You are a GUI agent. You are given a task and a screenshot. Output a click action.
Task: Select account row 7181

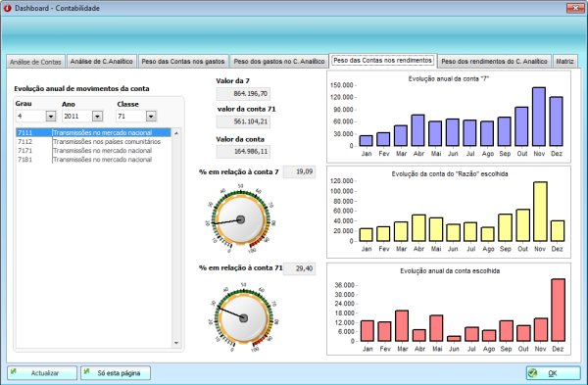[x=93, y=160]
